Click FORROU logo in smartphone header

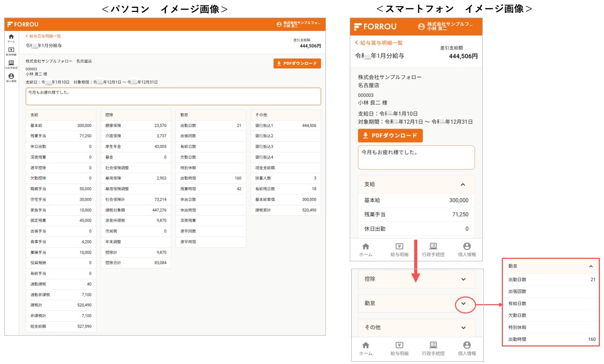375,27
